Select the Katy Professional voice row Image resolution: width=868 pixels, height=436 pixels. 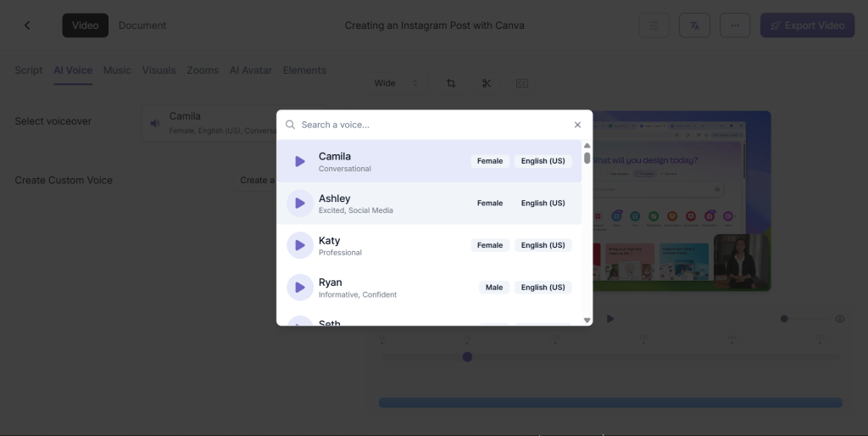pos(429,245)
